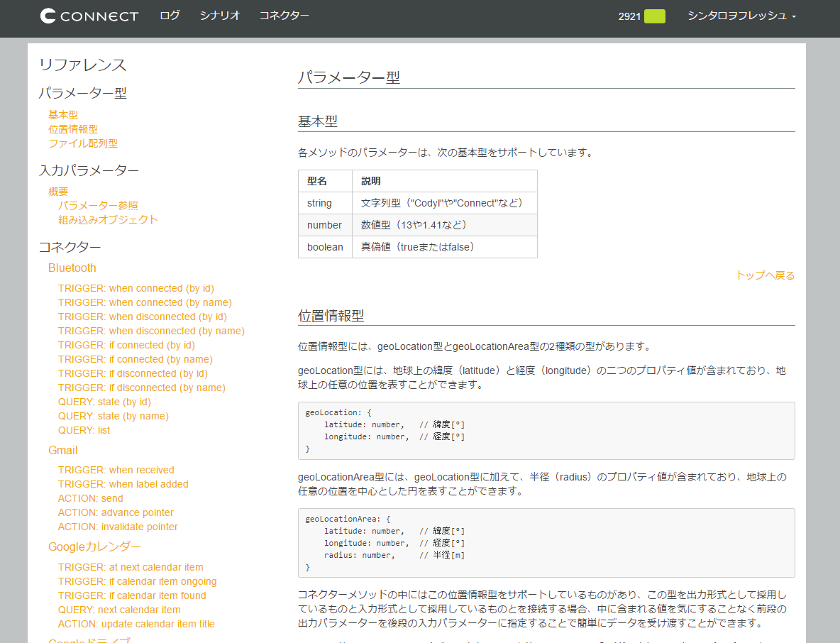
Task: Open TRIGGER: when connected (by id)
Action: point(136,288)
